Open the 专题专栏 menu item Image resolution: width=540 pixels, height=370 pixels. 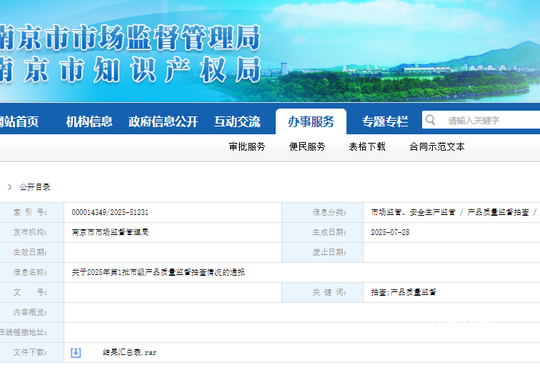pyautogui.click(x=385, y=122)
